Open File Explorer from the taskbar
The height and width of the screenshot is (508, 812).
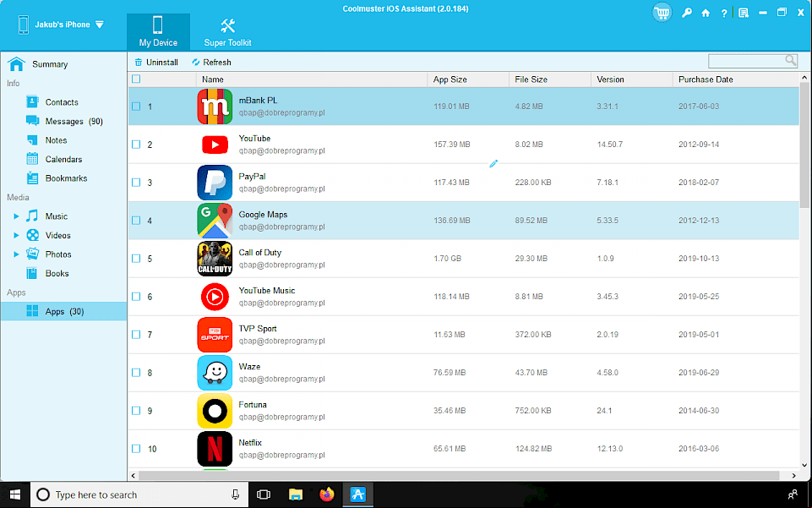pyautogui.click(x=295, y=495)
